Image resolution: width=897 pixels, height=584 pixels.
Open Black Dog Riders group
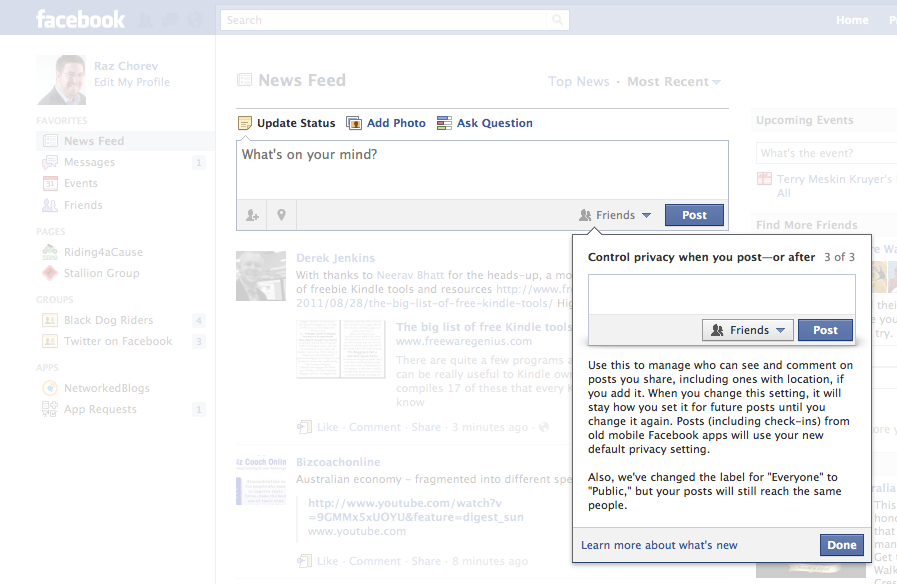108,320
